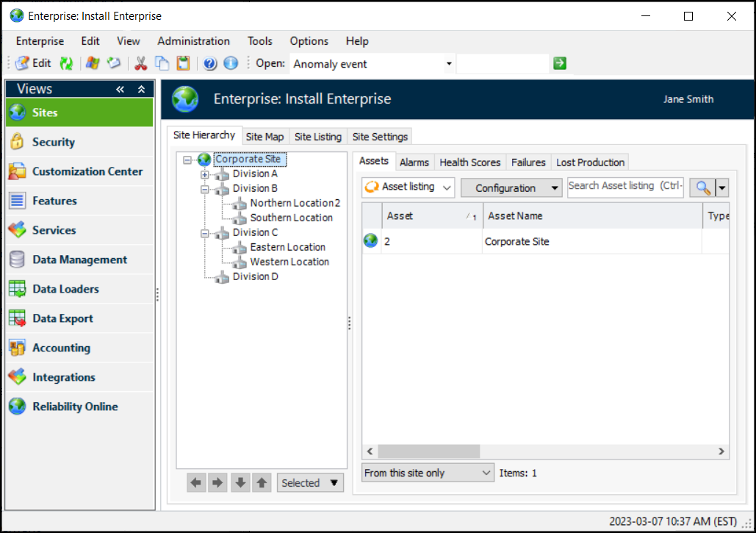Open the Data Management view

pyautogui.click(x=79, y=260)
